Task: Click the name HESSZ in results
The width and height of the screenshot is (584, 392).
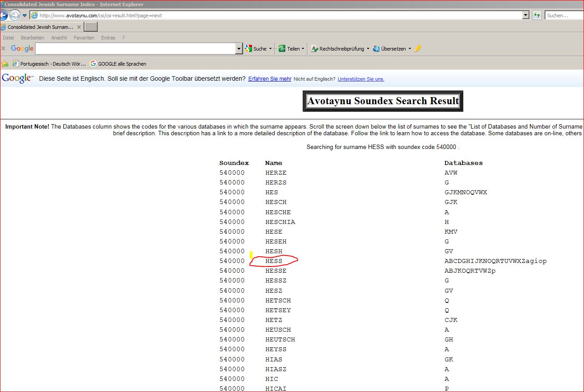Action: [276, 280]
